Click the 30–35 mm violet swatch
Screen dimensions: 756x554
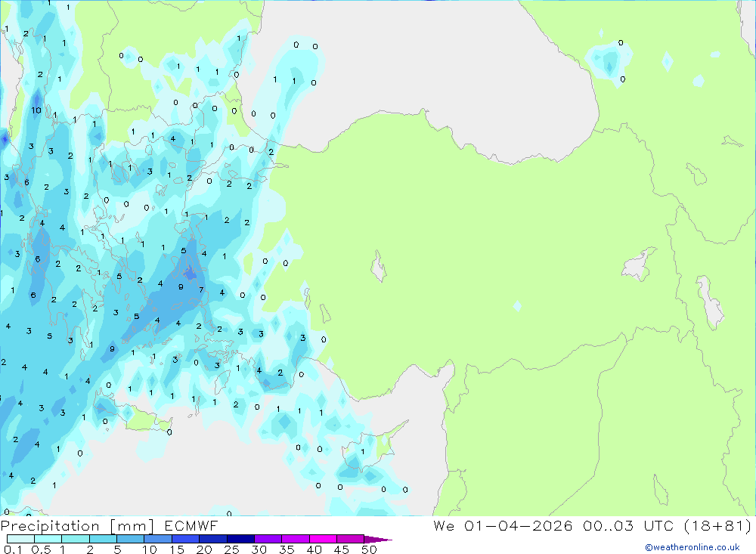pyautogui.click(x=268, y=539)
